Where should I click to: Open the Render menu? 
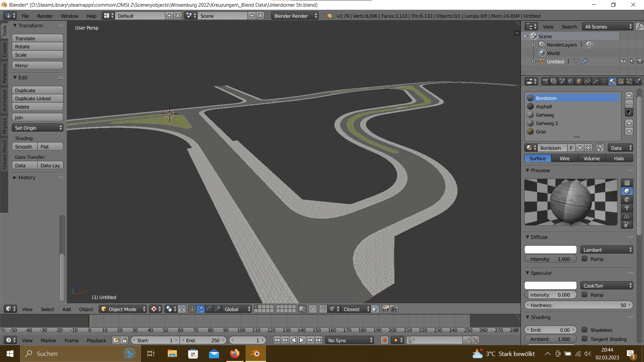point(45,16)
